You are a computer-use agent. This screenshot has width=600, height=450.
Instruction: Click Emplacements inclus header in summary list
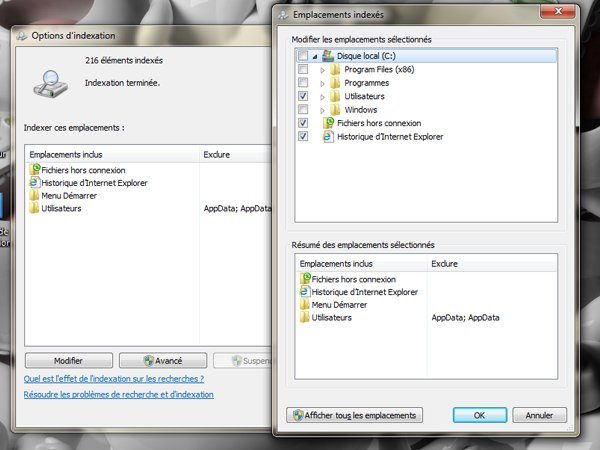click(x=361, y=264)
